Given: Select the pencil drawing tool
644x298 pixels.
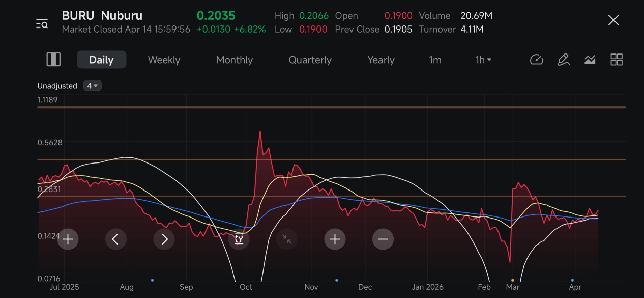Looking at the screenshot, I should (x=563, y=60).
